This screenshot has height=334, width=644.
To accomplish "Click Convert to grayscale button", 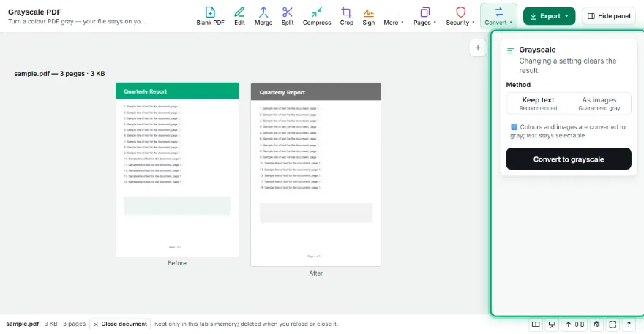I will (x=569, y=159).
